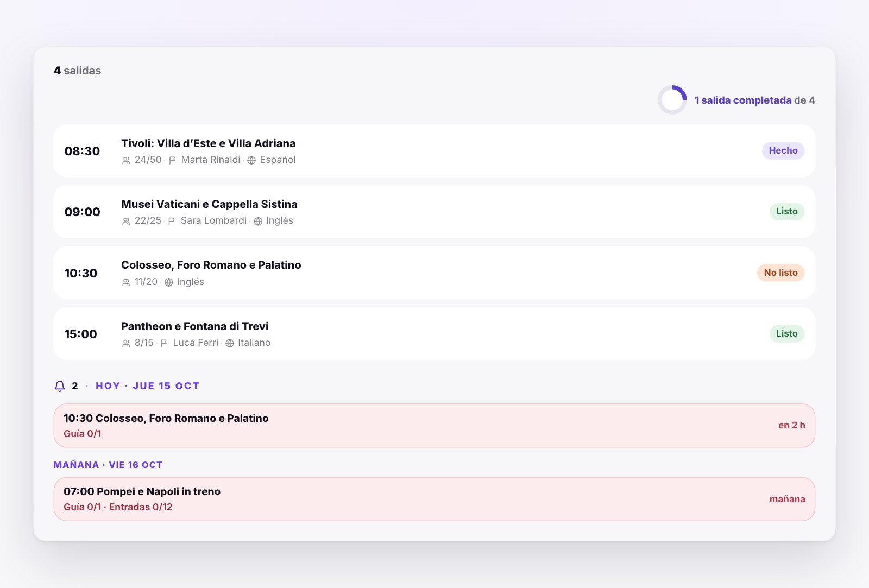Click the Listo badge for Pantheon tour
This screenshot has height=588, width=869.
pyautogui.click(x=787, y=333)
